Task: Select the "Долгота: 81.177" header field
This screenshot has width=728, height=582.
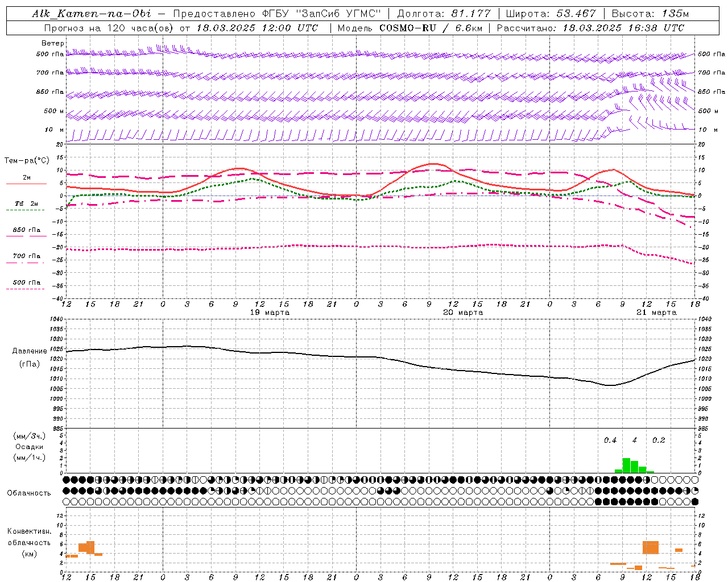Action: pyautogui.click(x=444, y=14)
